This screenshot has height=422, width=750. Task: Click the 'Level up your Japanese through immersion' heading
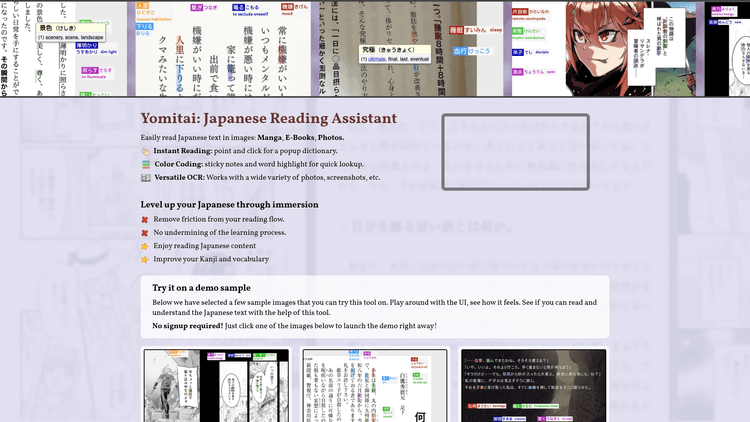click(230, 205)
